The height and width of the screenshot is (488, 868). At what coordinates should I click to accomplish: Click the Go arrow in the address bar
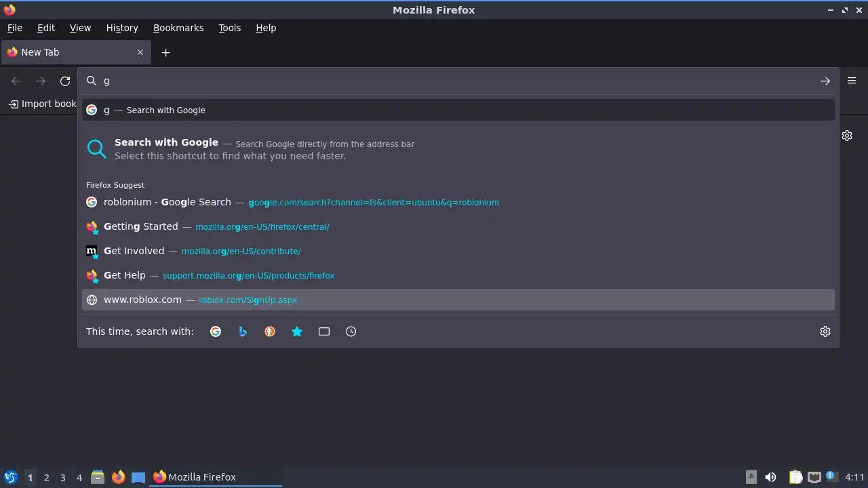click(x=825, y=81)
